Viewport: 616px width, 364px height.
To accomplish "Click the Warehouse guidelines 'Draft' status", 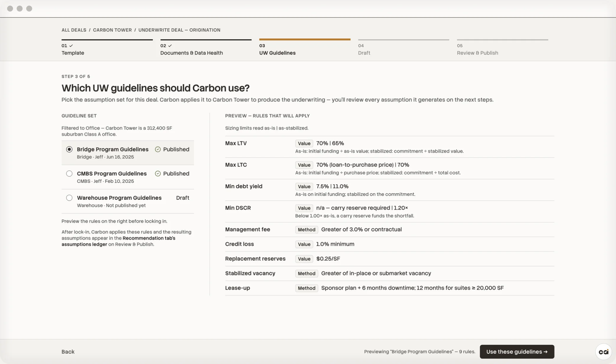I will [182, 198].
